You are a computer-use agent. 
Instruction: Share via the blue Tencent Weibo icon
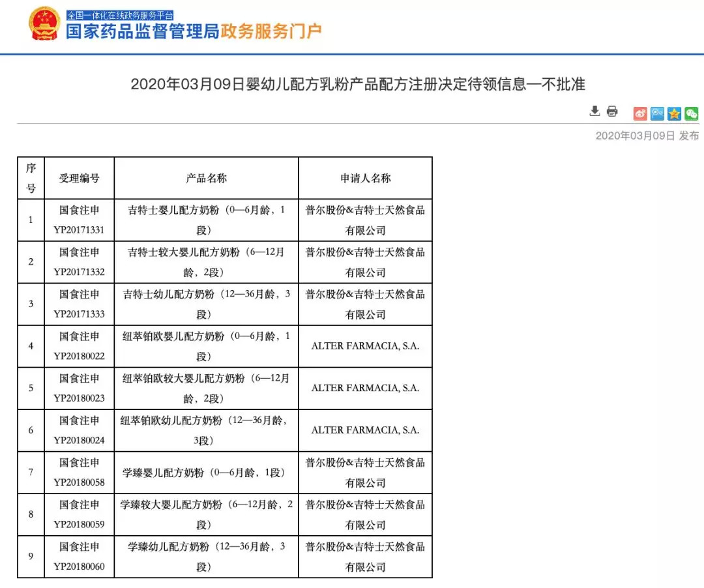click(x=657, y=113)
